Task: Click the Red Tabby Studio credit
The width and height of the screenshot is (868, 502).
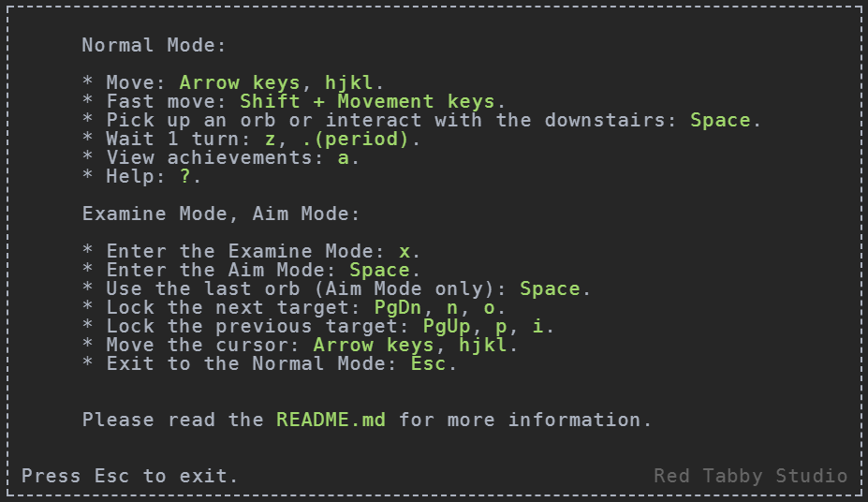Action: point(751,476)
